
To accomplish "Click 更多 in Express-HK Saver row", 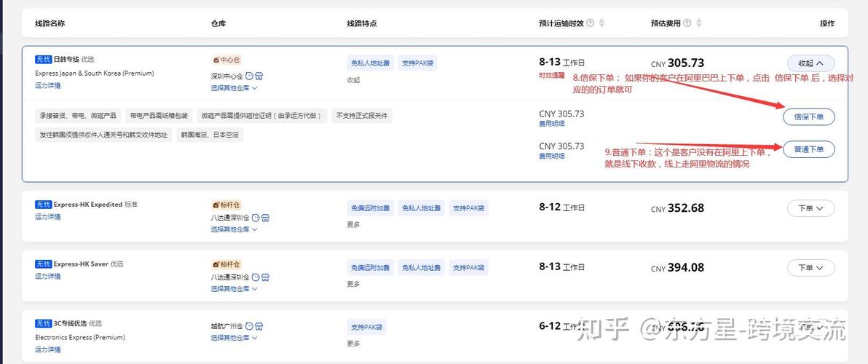I will [x=353, y=284].
